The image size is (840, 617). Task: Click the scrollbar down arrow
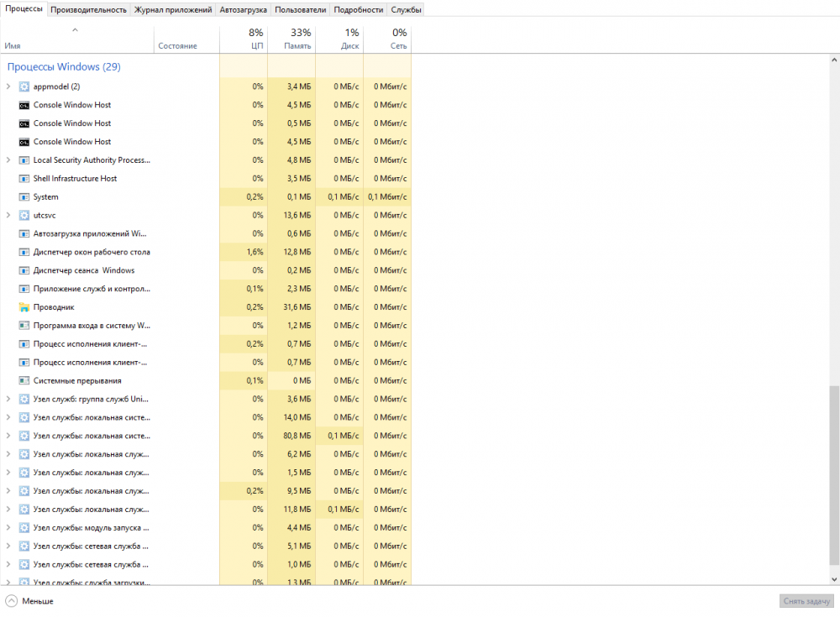pyautogui.click(x=834, y=579)
